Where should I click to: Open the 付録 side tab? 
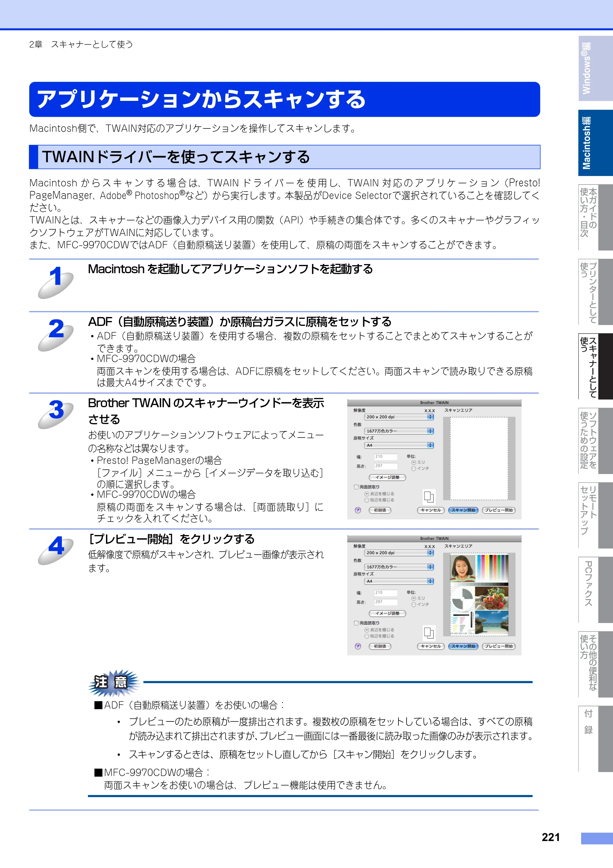point(596,739)
